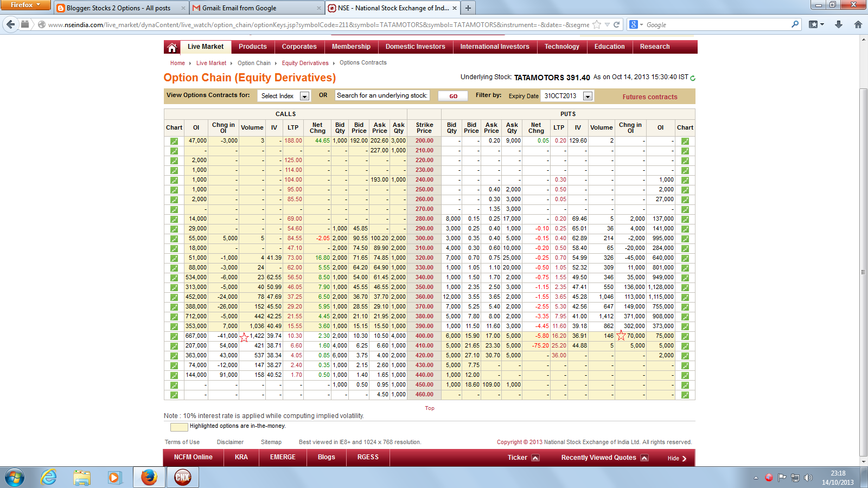Open puts chart icon for strike 400.00

pyautogui.click(x=685, y=336)
